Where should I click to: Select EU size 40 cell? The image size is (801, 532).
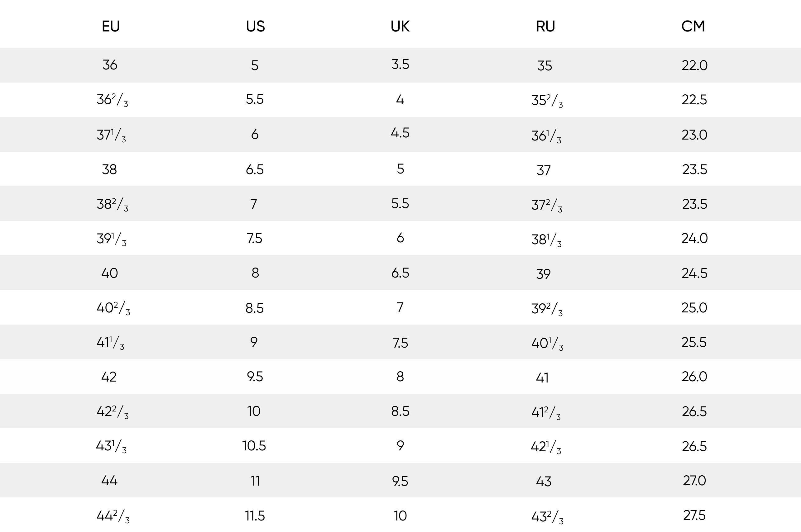coord(109,273)
